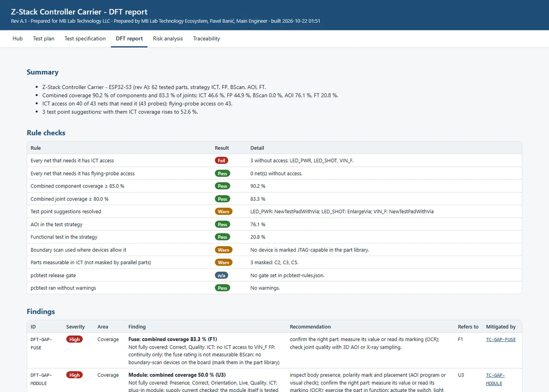This screenshot has width=549, height=392.
Task: Click the '83.3 %' detail value
Action: click(x=258, y=199)
